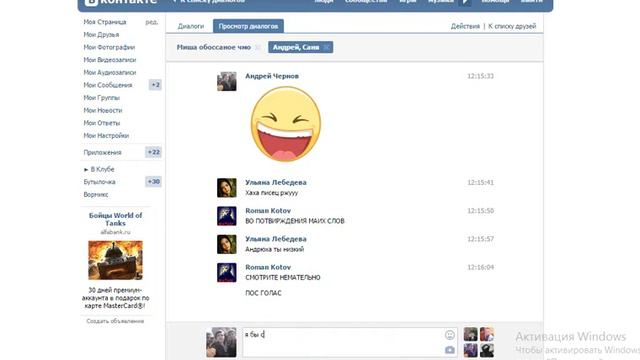
Task: Select the Просмотр диалогов tab
Action: point(248,26)
